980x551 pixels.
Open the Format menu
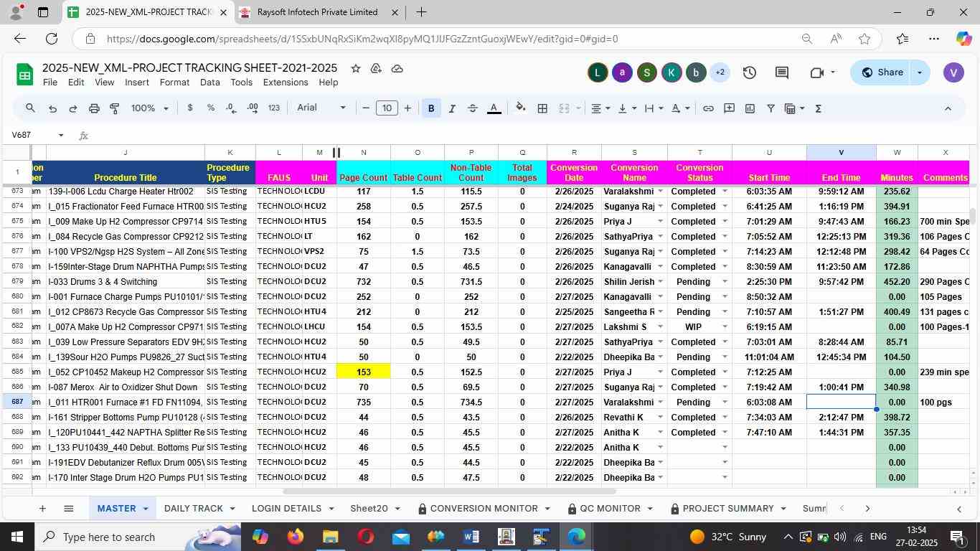click(x=174, y=83)
